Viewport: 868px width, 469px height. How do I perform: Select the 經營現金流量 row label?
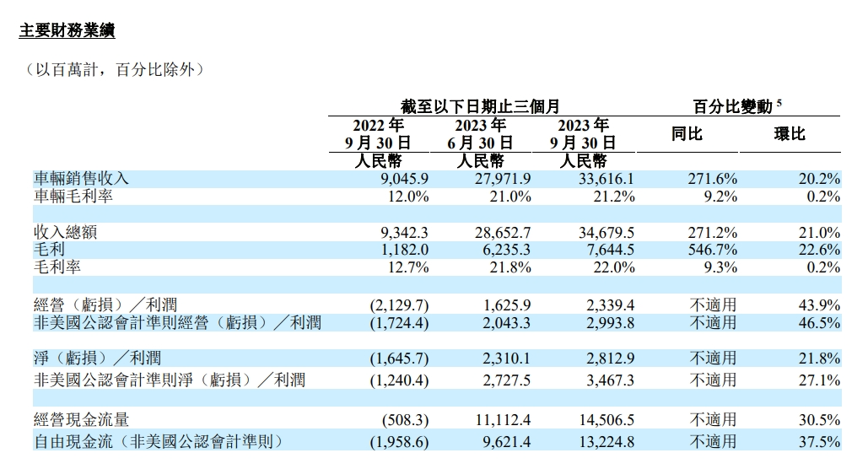[81, 420]
